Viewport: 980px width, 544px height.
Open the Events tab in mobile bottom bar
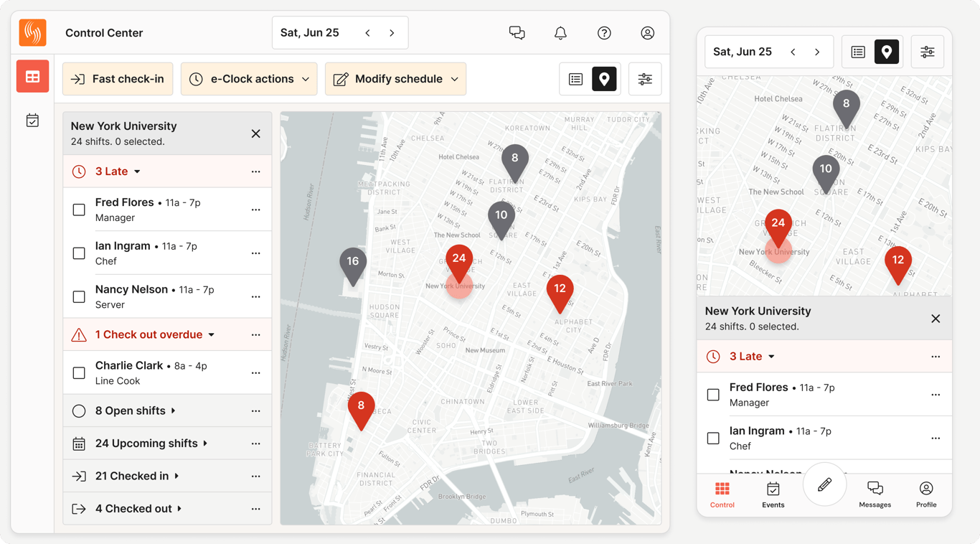[773, 494]
